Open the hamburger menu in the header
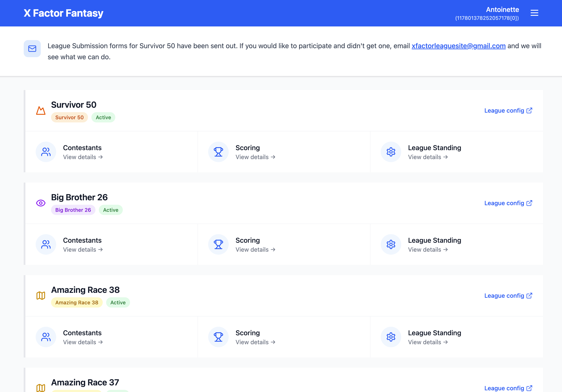This screenshot has width=562, height=392. 534,13
